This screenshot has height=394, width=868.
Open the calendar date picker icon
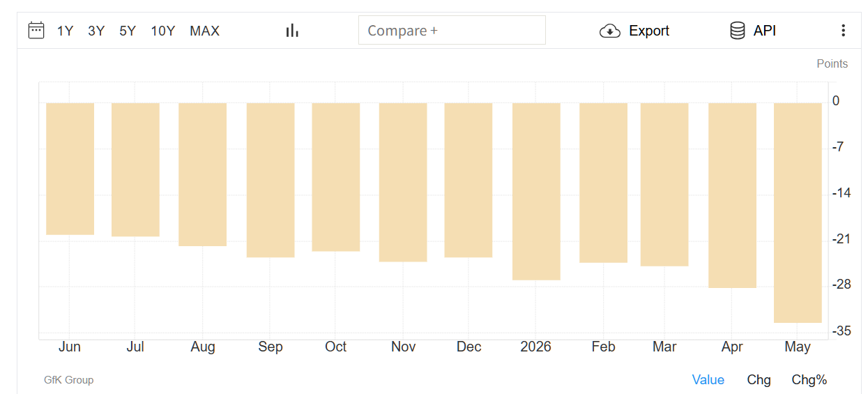pyautogui.click(x=36, y=30)
